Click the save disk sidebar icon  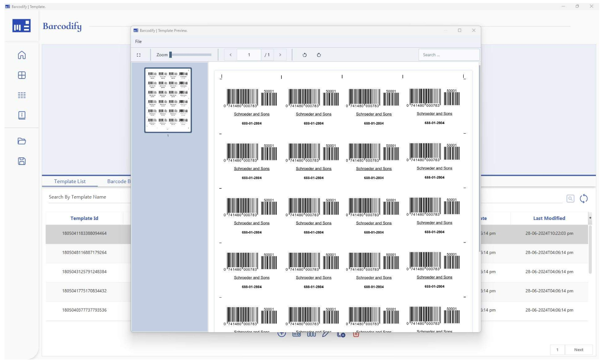point(22,161)
